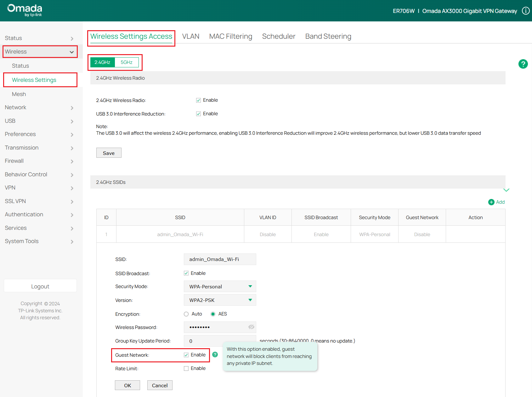This screenshot has width=532, height=397.
Task: Collapse the 2.4GHz SSIDs section chevron
Action: point(506,190)
